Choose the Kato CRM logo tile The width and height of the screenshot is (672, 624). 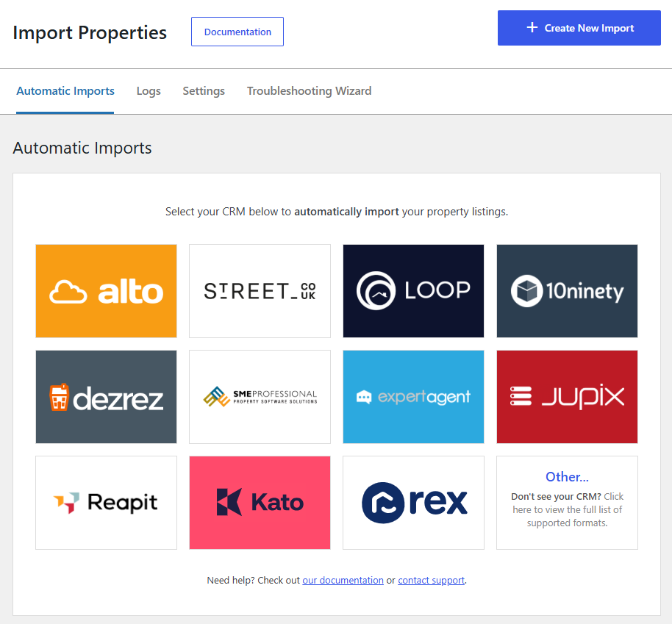(260, 503)
